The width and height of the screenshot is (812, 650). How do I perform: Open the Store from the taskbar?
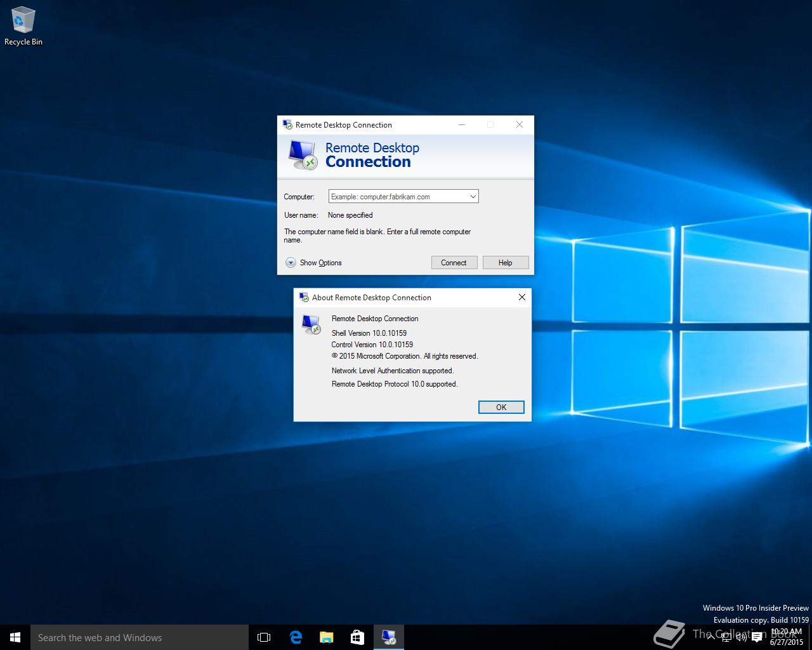point(358,637)
